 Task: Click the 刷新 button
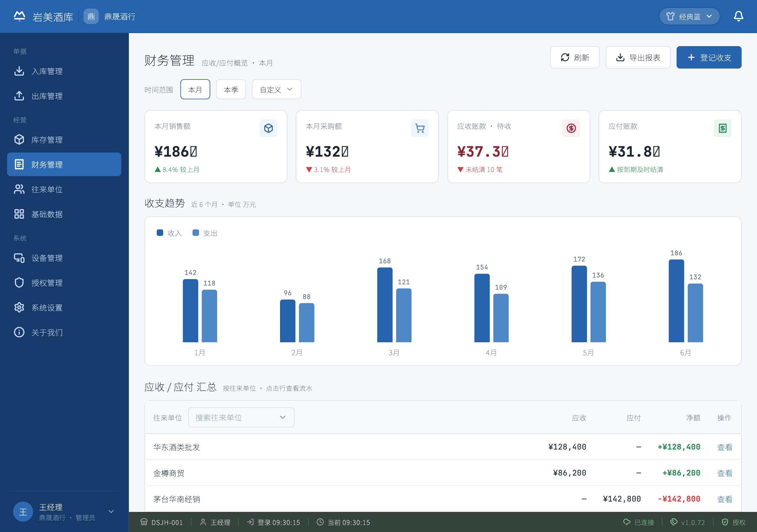(575, 57)
